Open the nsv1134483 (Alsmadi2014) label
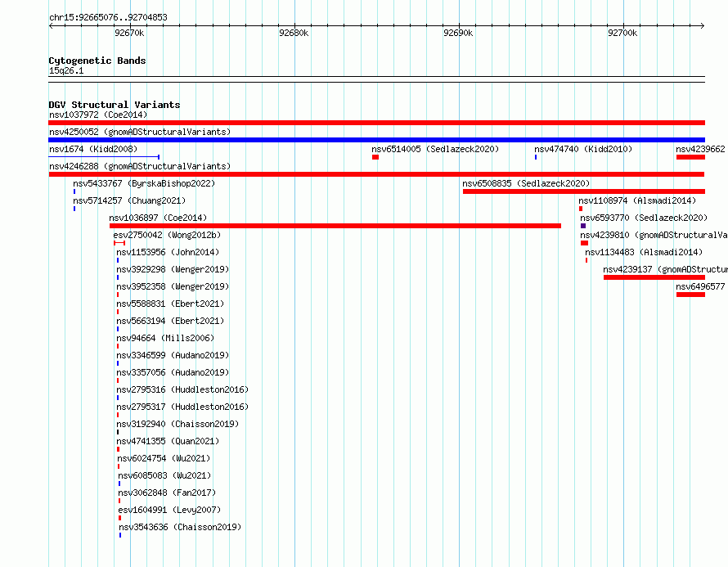Viewport: 728px width, 567px height. pyautogui.click(x=644, y=252)
